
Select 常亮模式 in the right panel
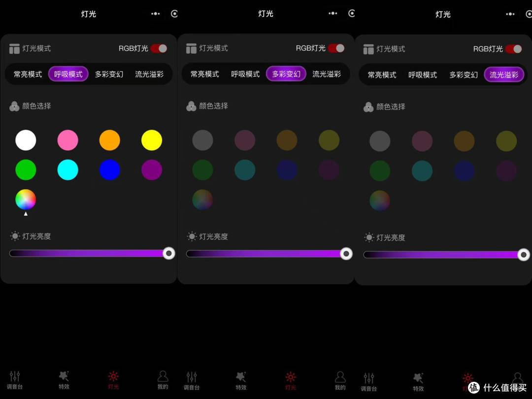click(x=382, y=75)
